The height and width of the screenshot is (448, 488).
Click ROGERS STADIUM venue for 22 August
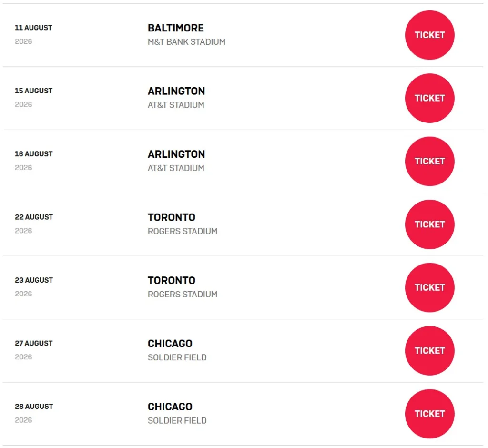coord(183,231)
